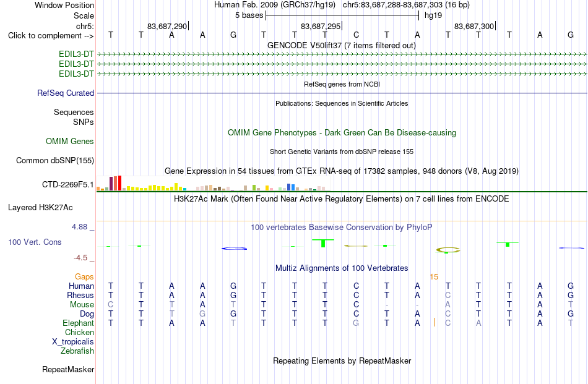The image size is (588, 384).
Task: Open 'RefSeq genes from NCBI' track title
Action: (x=342, y=84)
